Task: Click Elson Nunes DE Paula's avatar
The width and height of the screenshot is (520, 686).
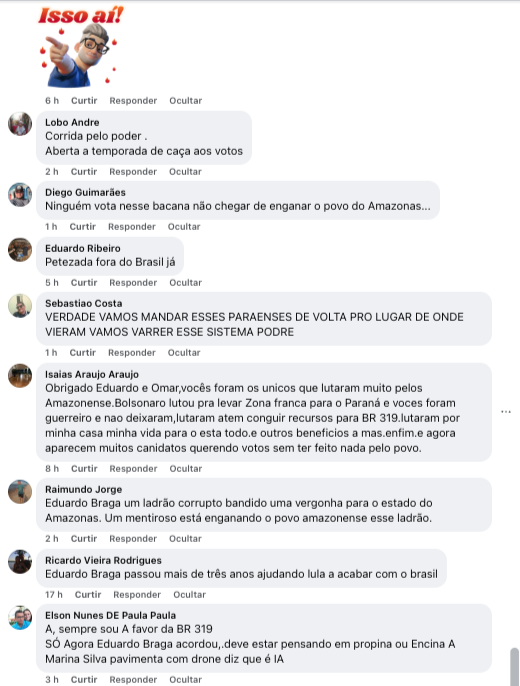Action: 20,618
